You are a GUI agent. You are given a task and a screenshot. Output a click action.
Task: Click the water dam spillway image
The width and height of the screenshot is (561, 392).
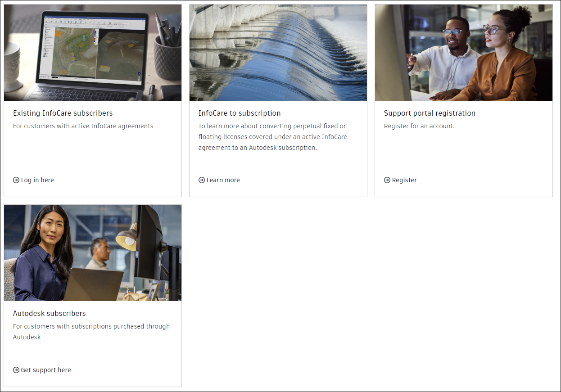278,53
